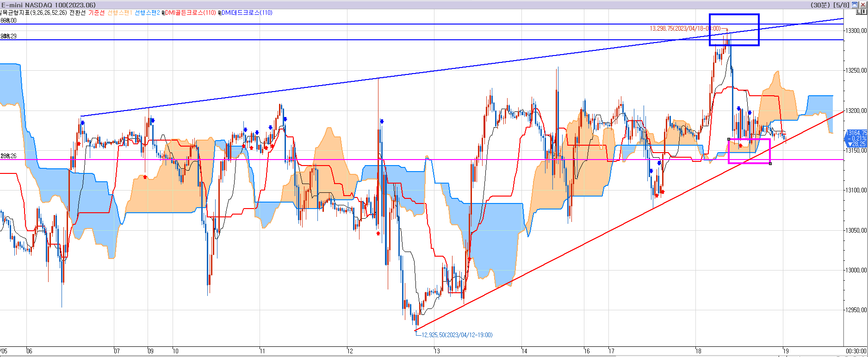The height and width of the screenshot is (357, 868).
Task: Click the 13250.00 price axis label
Action: coord(856,70)
